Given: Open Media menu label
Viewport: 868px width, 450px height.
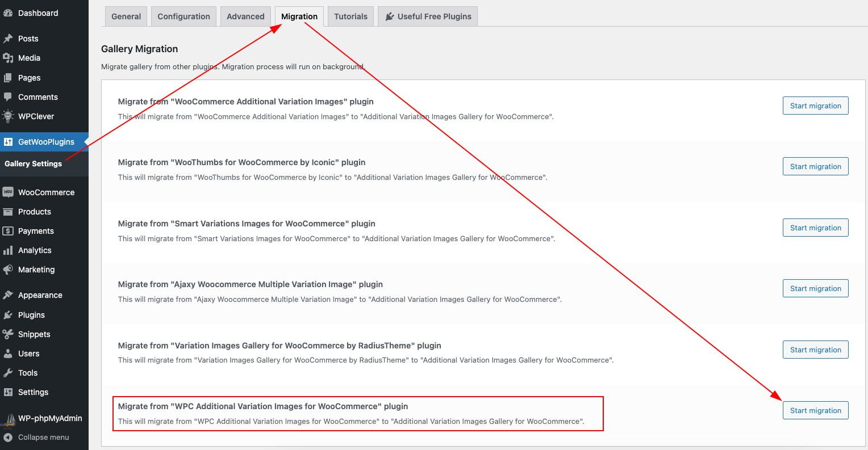Looking at the screenshot, I should click(x=29, y=58).
